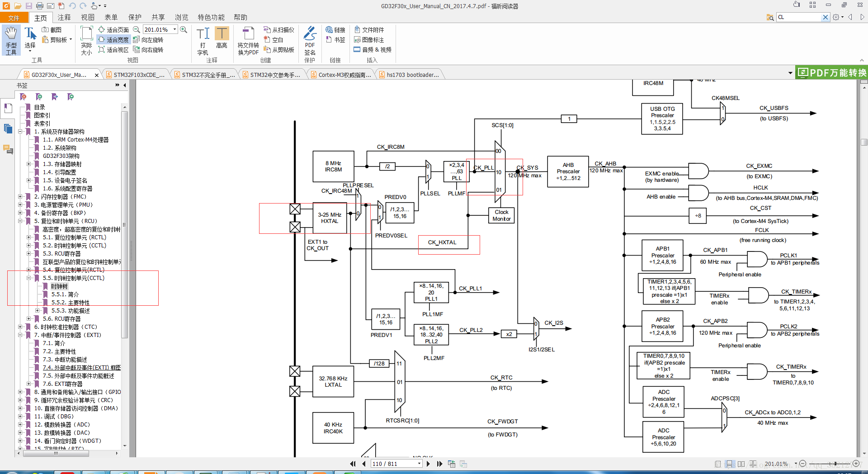
Task: Open PDF Sign (PDF签名)
Action: (x=310, y=41)
